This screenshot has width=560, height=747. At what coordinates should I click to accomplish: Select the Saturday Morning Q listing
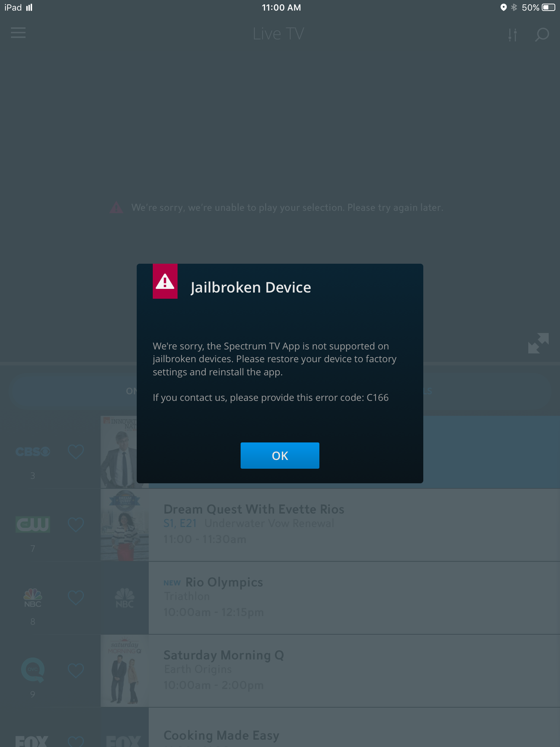[x=354, y=671]
